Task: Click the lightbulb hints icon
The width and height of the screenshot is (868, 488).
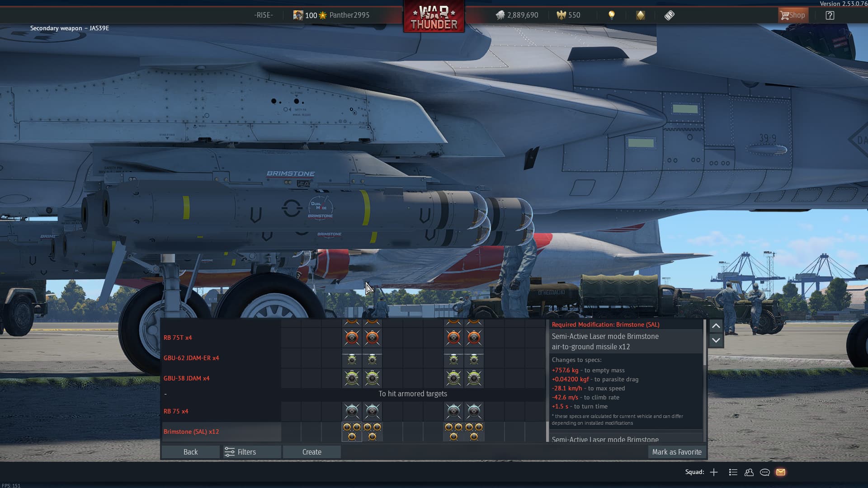Action: (x=612, y=15)
